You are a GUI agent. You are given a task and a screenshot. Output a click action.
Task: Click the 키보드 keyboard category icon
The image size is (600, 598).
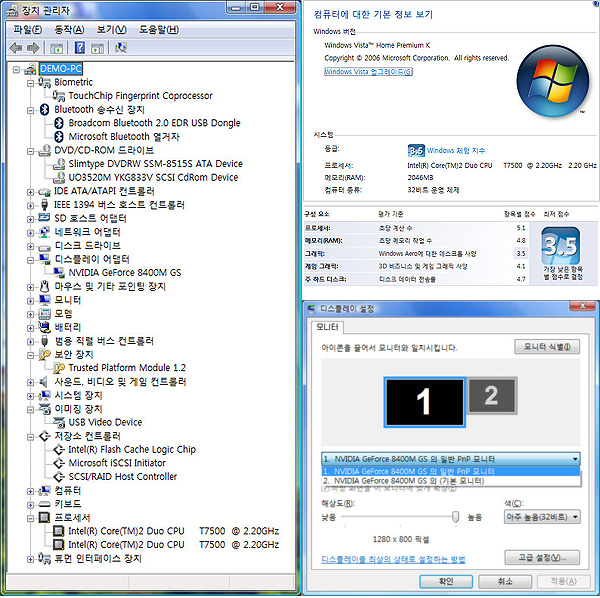[x=44, y=504]
